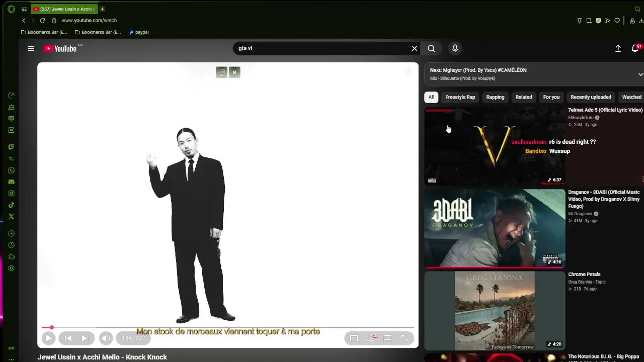This screenshot has height=362, width=644.
Task: Skip to the next video in controls
Action: coord(85,338)
